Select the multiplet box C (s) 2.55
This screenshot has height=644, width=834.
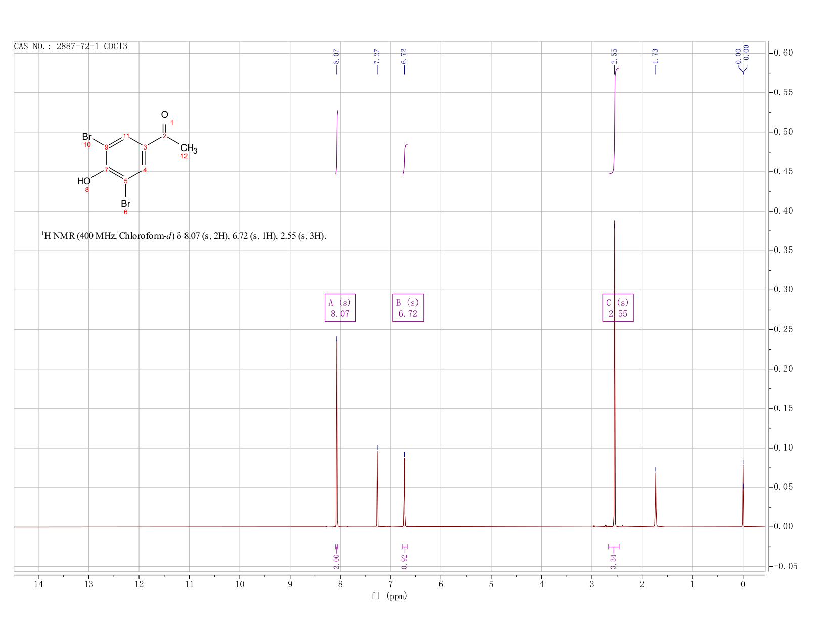(x=618, y=308)
